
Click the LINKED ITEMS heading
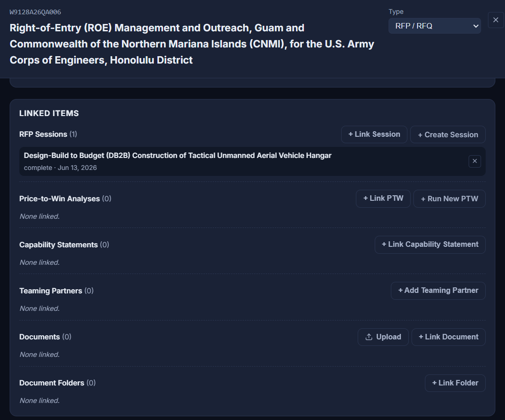coord(49,113)
